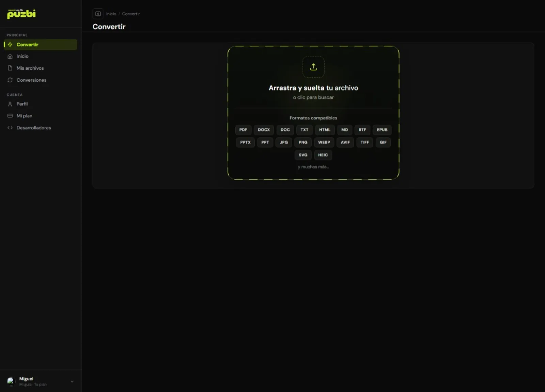Click the home icon beside Inicio
This screenshot has height=392, width=545.
point(10,56)
